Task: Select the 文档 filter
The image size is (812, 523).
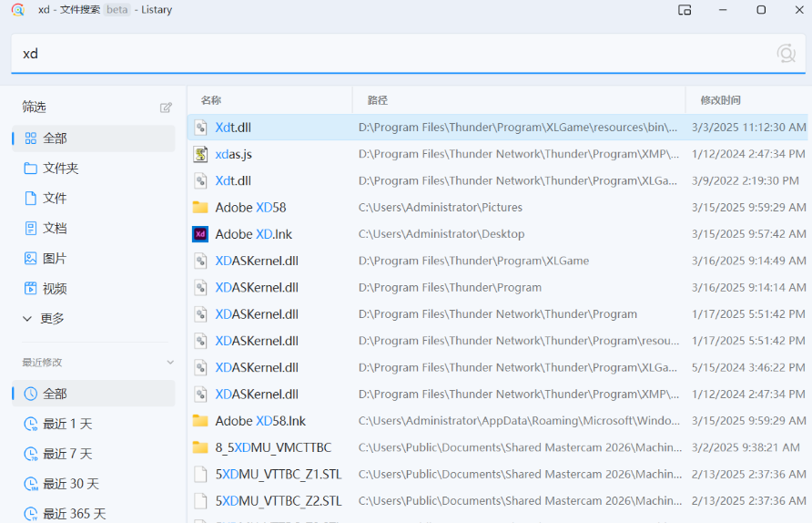Action: tap(55, 229)
